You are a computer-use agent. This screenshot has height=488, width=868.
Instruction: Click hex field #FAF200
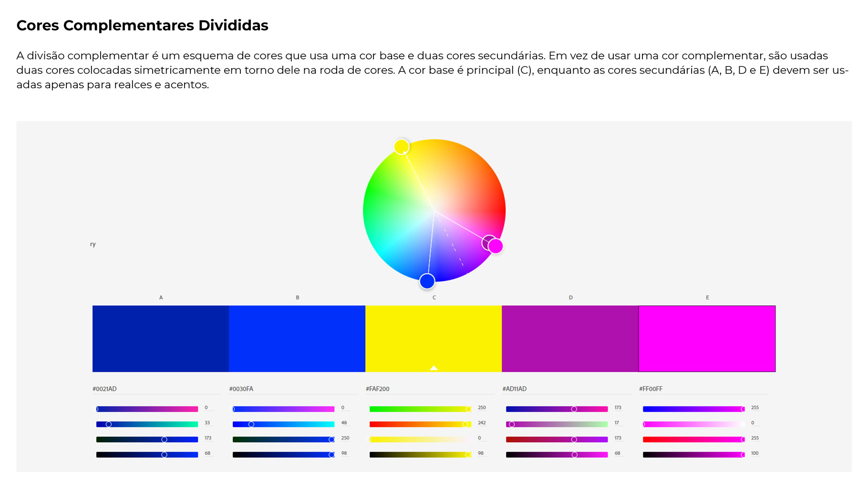tap(430, 389)
